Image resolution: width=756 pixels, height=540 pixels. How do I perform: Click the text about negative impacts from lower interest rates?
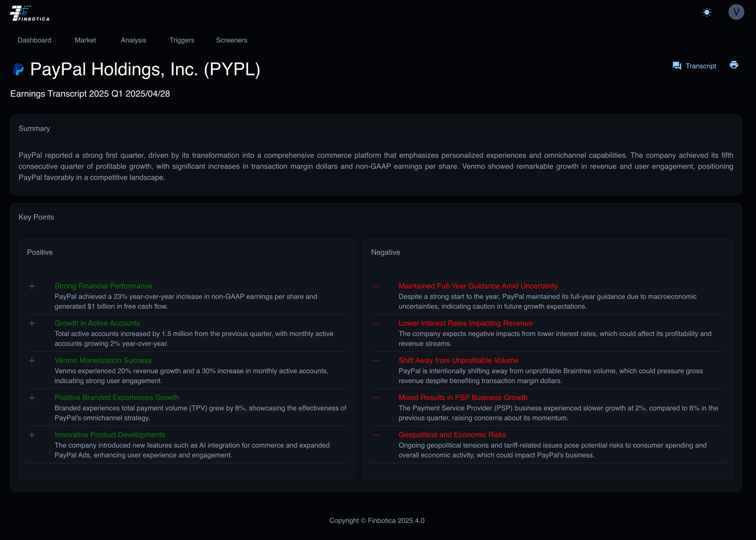coord(555,339)
